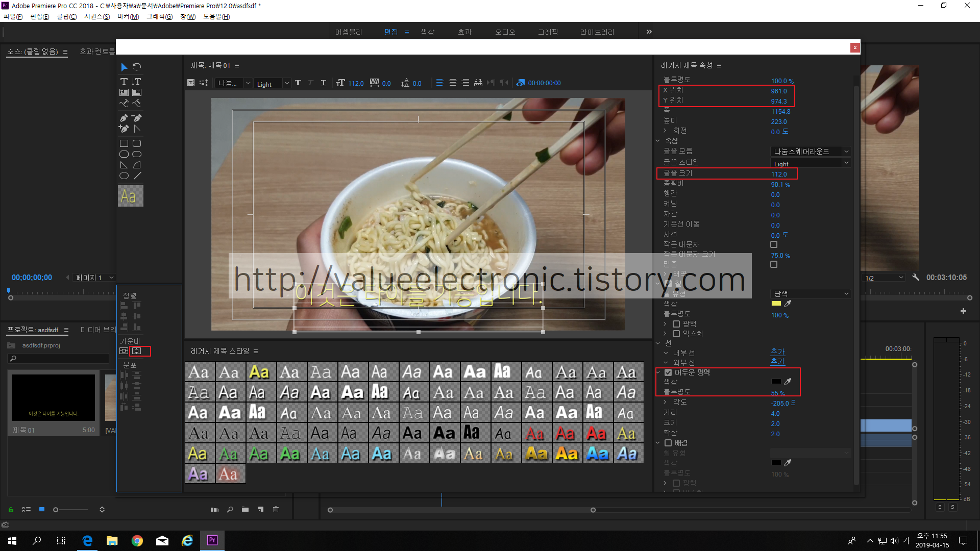Image resolution: width=980 pixels, height=551 pixels.
Task: Select the Rectangle shape tool
Action: coord(124,143)
